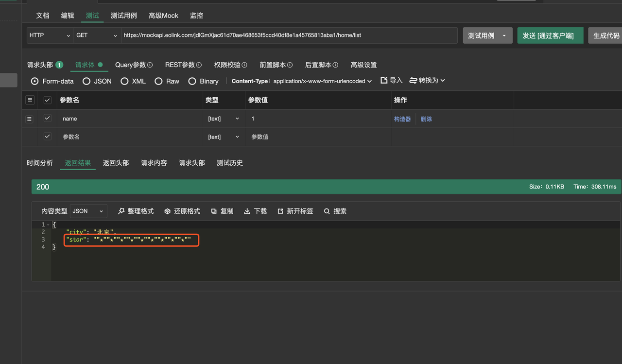Open the 测试用例 button dropdown arrow
The image size is (622, 364).
click(504, 36)
